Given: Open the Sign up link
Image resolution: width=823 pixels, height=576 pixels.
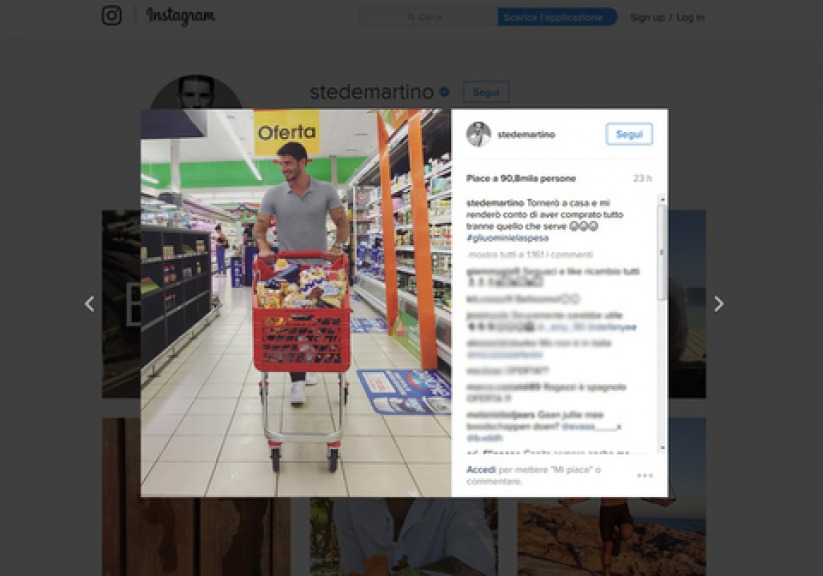Looking at the screenshot, I should 647,17.
